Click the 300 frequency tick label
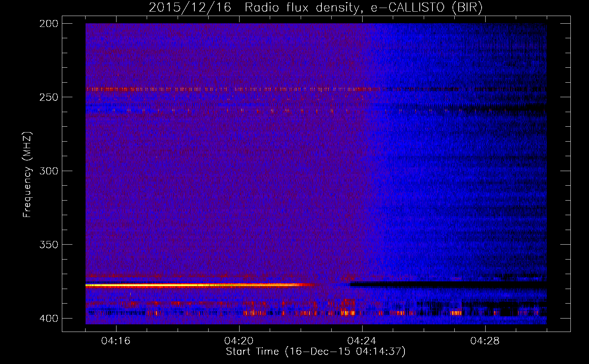This screenshot has height=364, width=589. click(x=48, y=171)
